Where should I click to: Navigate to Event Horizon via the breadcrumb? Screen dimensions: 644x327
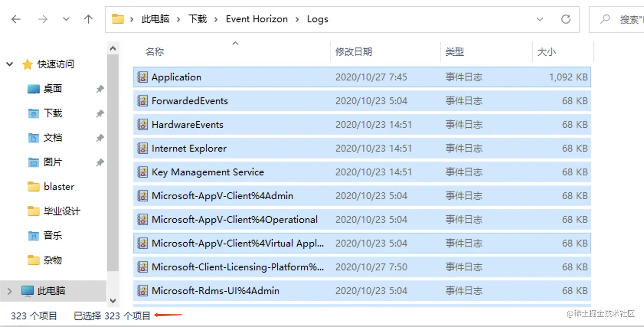[257, 19]
